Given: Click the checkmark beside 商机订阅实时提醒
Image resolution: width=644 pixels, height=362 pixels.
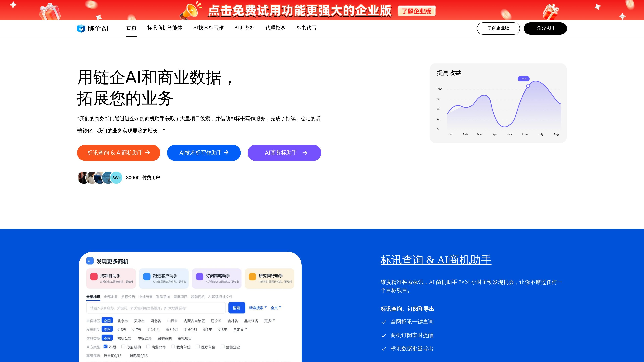Looking at the screenshot, I should pyautogui.click(x=384, y=336).
